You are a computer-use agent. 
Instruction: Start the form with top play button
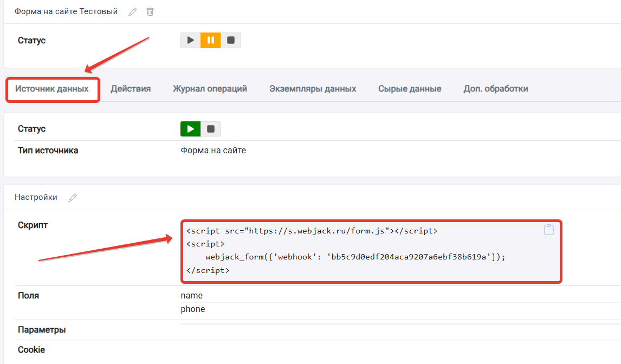point(191,41)
